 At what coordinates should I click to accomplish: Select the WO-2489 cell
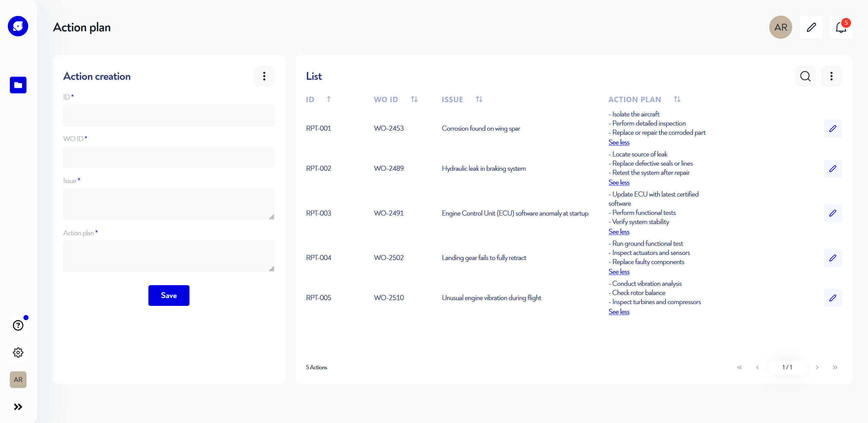389,168
